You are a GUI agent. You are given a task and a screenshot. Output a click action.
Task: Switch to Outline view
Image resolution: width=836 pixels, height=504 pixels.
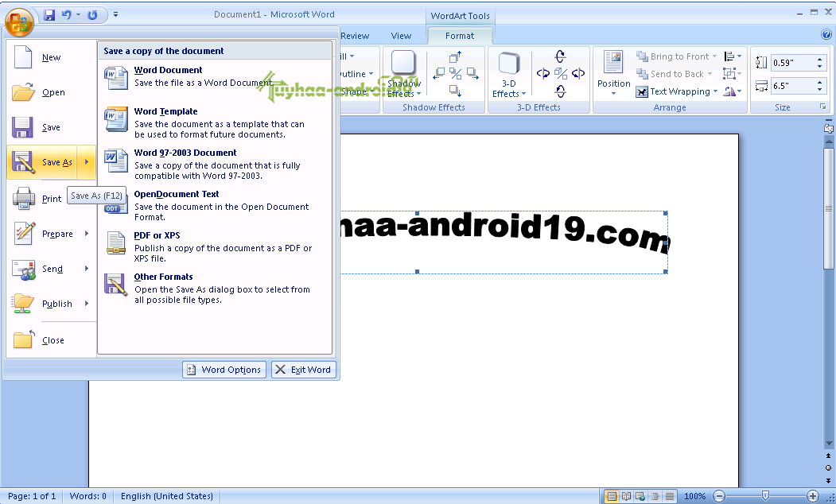pos(655,496)
